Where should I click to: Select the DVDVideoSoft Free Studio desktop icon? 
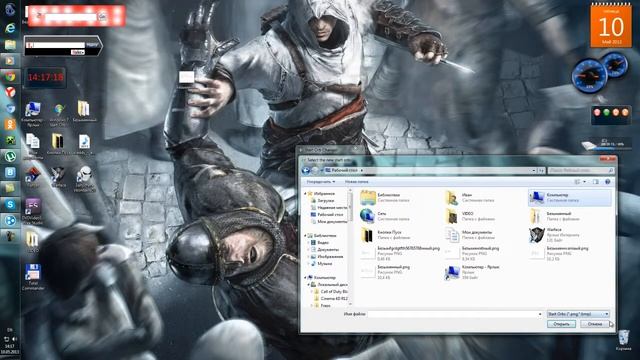[33, 211]
